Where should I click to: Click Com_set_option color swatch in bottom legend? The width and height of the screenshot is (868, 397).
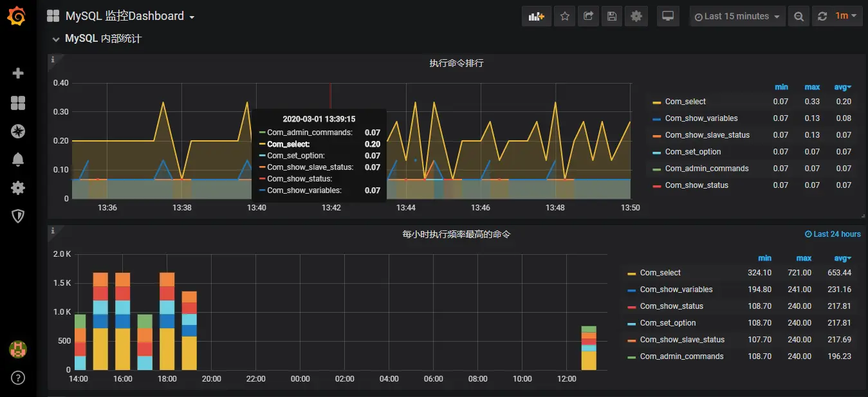pyautogui.click(x=631, y=324)
